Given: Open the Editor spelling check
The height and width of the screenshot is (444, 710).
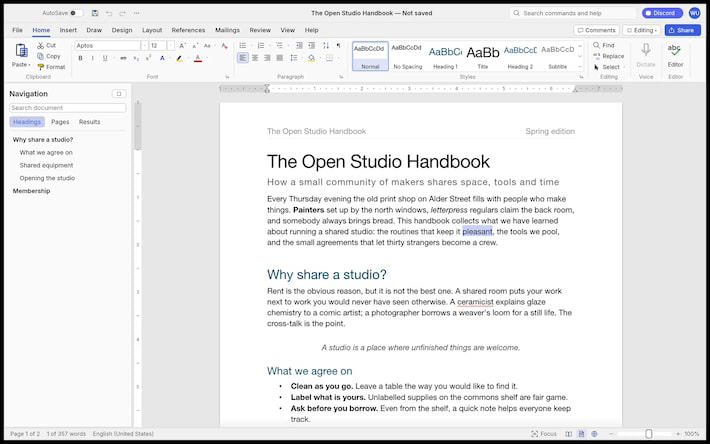Looking at the screenshot, I should point(675,55).
